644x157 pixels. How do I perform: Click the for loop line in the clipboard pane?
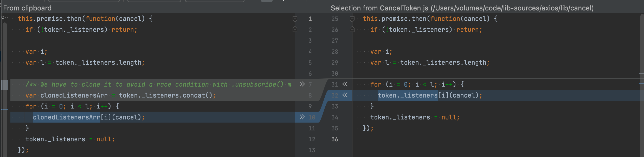(x=72, y=106)
